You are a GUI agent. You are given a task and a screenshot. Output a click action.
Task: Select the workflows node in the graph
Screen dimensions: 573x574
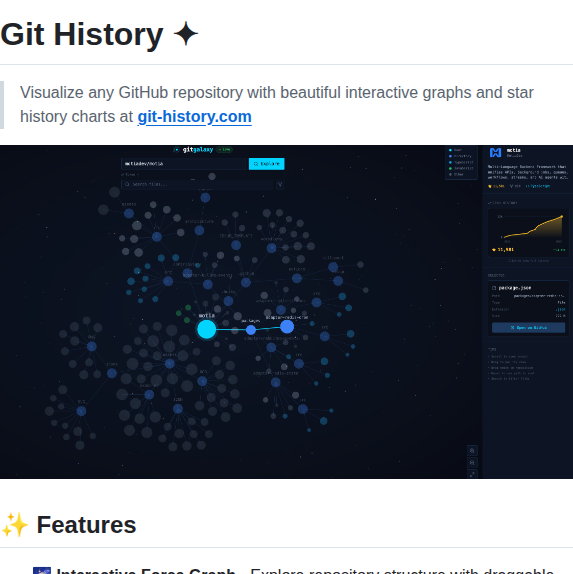[x=271, y=248]
